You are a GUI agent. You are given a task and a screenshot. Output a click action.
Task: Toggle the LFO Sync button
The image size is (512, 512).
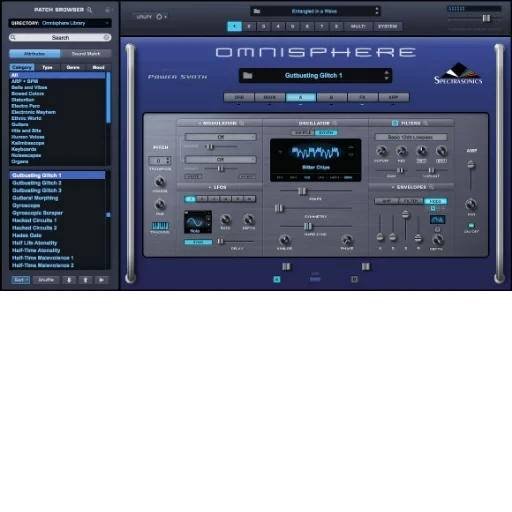[198, 242]
